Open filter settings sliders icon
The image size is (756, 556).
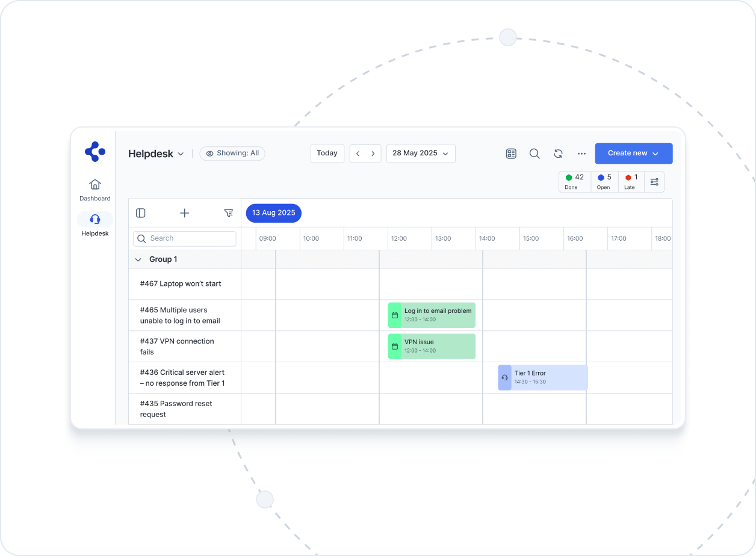pyautogui.click(x=654, y=182)
